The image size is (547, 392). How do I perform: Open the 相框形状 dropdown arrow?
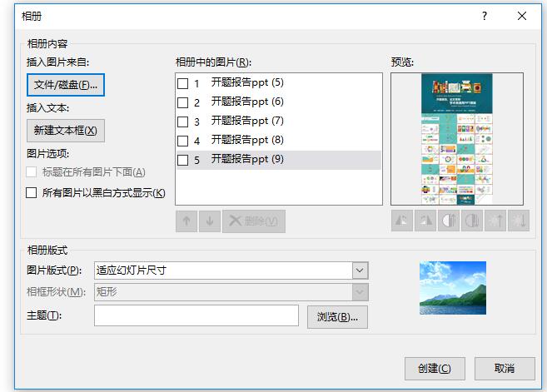pos(360,292)
